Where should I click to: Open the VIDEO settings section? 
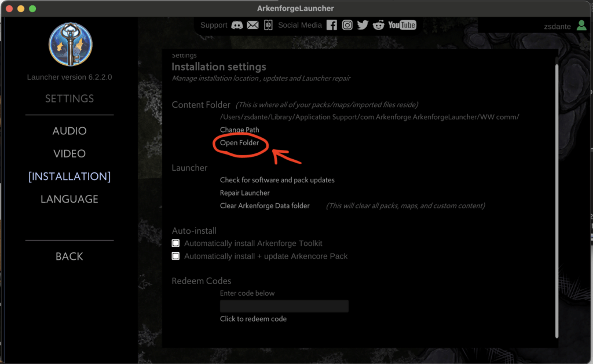[69, 154]
